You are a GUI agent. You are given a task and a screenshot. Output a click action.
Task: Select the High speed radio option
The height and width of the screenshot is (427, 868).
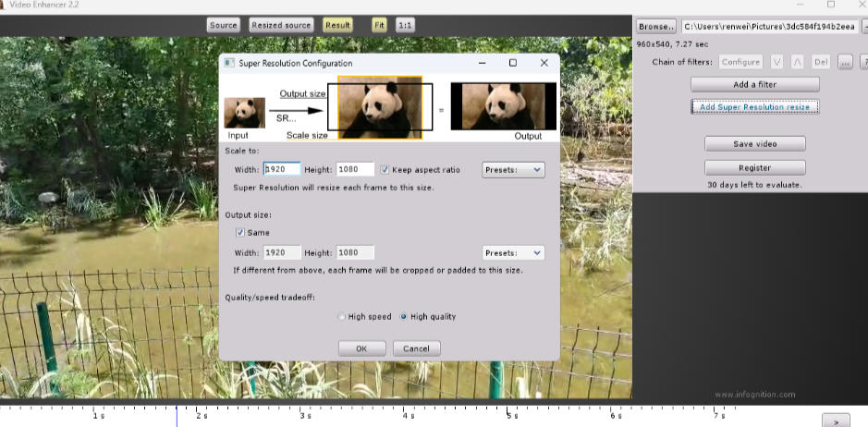(x=342, y=317)
